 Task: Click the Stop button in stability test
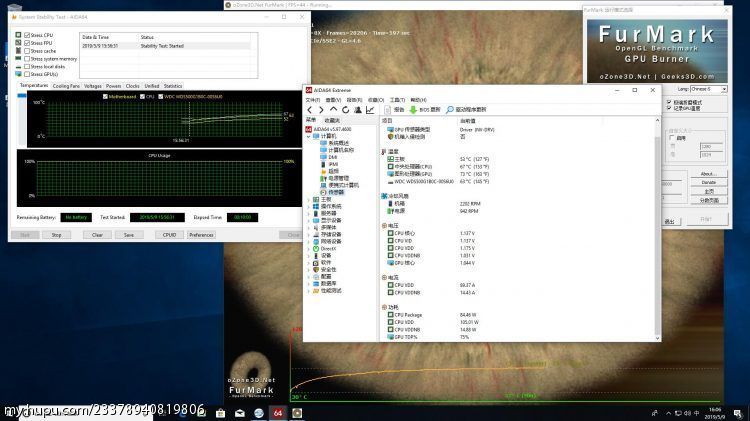[56, 235]
